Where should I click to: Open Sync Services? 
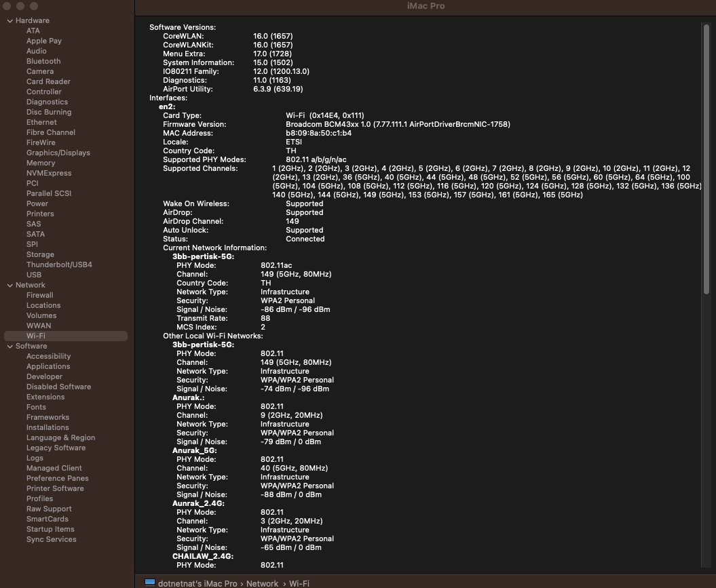[51, 539]
